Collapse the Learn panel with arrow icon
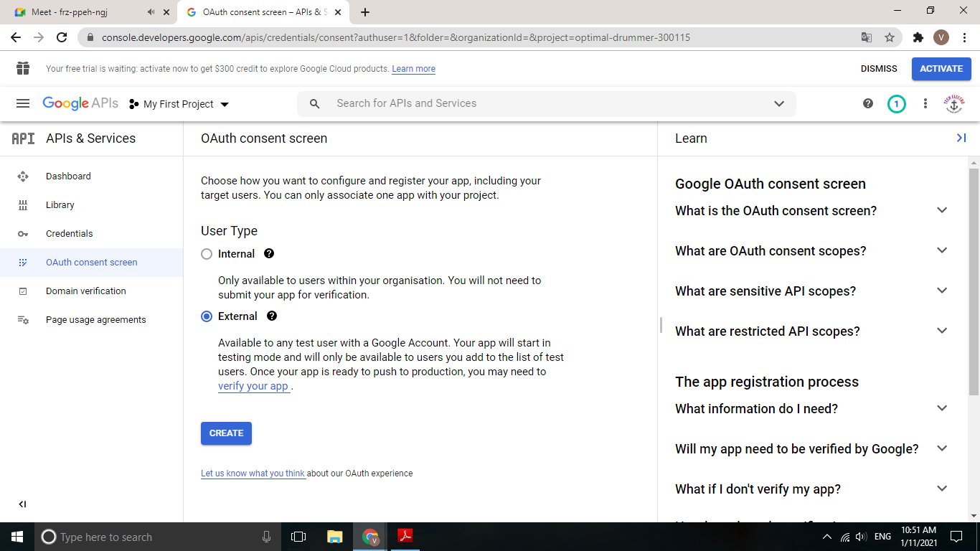The image size is (980, 551). point(961,138)
